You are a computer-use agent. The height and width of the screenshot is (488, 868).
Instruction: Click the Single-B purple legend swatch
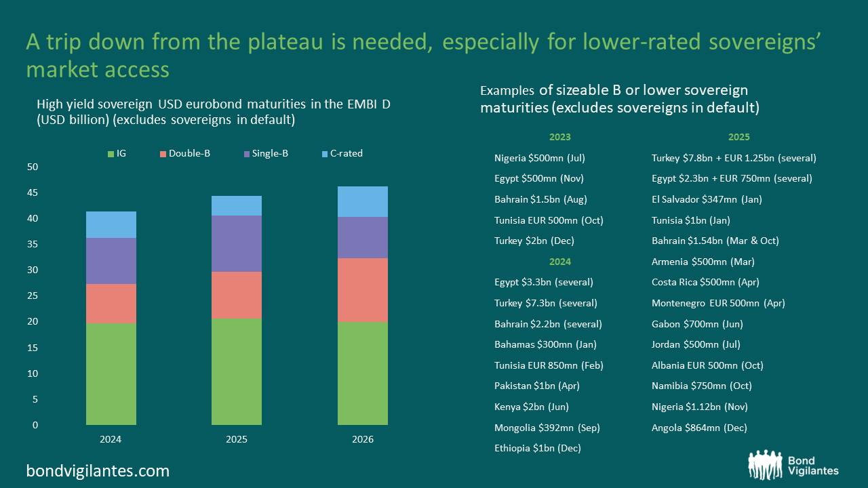point(246,154)
